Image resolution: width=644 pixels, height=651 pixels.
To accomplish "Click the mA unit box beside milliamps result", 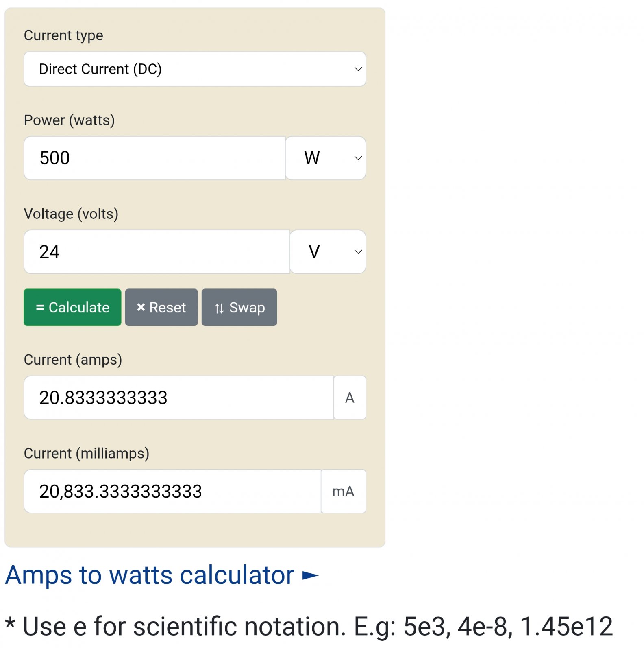I will (x=343, y=491).
